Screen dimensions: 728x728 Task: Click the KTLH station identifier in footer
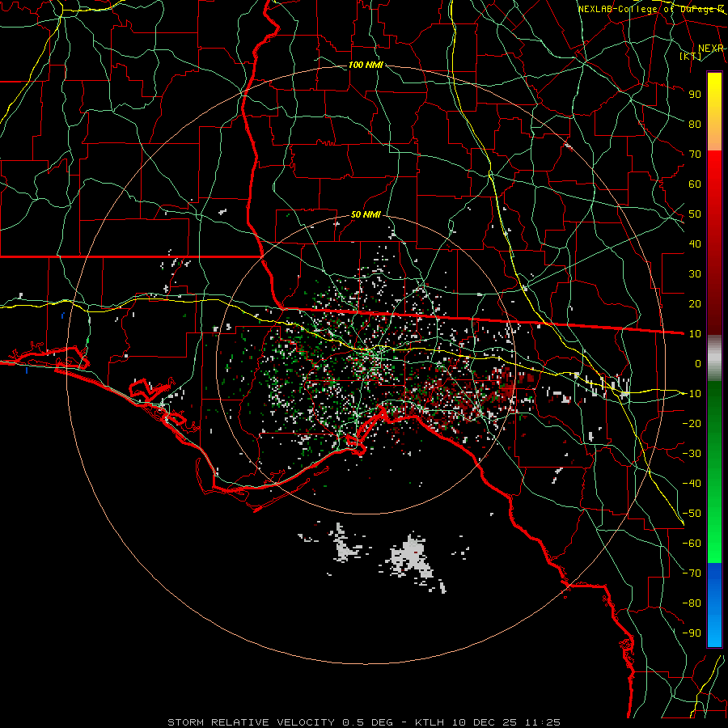coord(429,722)
